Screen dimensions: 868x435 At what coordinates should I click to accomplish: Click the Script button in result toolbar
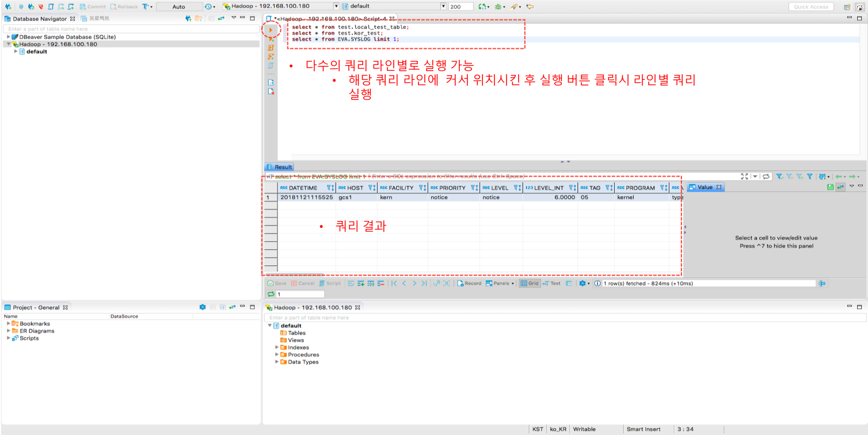click(330, 284)
